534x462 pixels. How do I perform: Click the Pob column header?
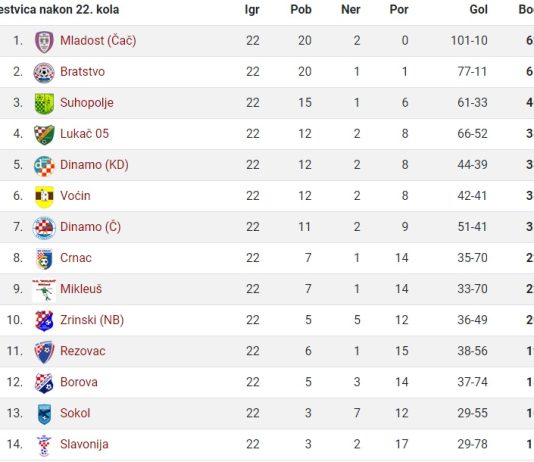point(301,10)
